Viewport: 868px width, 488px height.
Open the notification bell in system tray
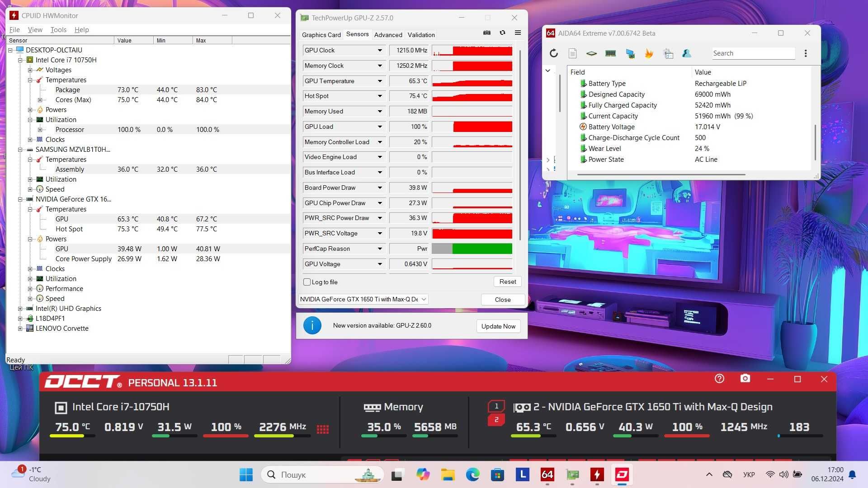click(x=852, y=474)
